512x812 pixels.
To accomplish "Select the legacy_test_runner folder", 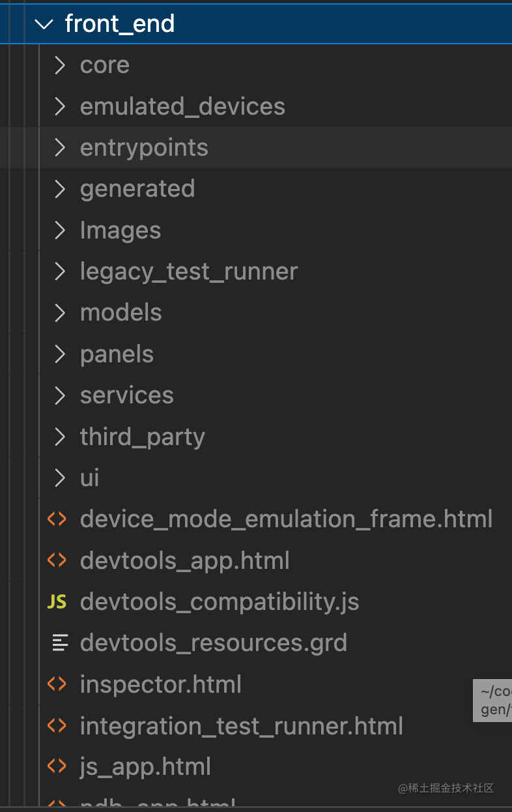I will pos(189,272).
